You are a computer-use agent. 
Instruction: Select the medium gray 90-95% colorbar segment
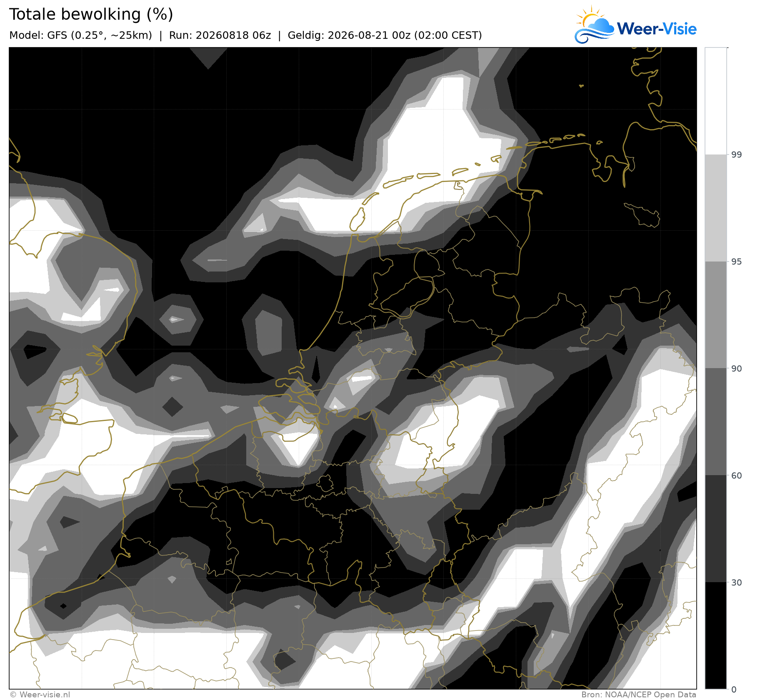click(x=716, y=315)
